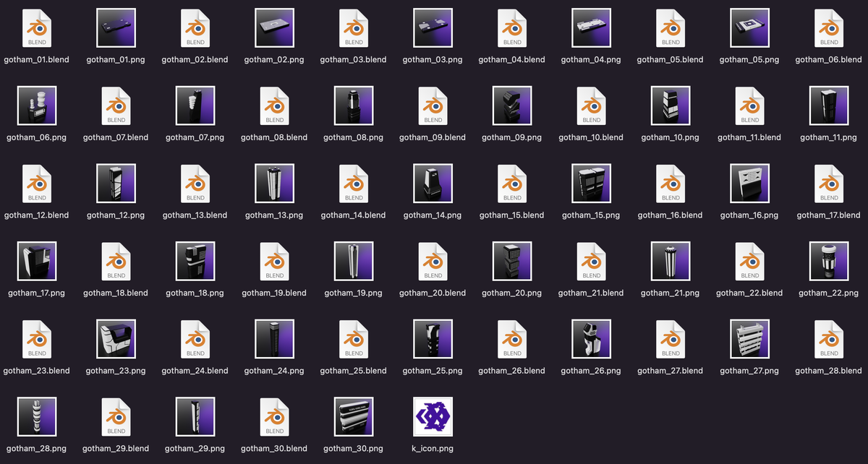Click the gotham_27.png image thumbnail
Screen dimensions: 868x464
[749, 340]
